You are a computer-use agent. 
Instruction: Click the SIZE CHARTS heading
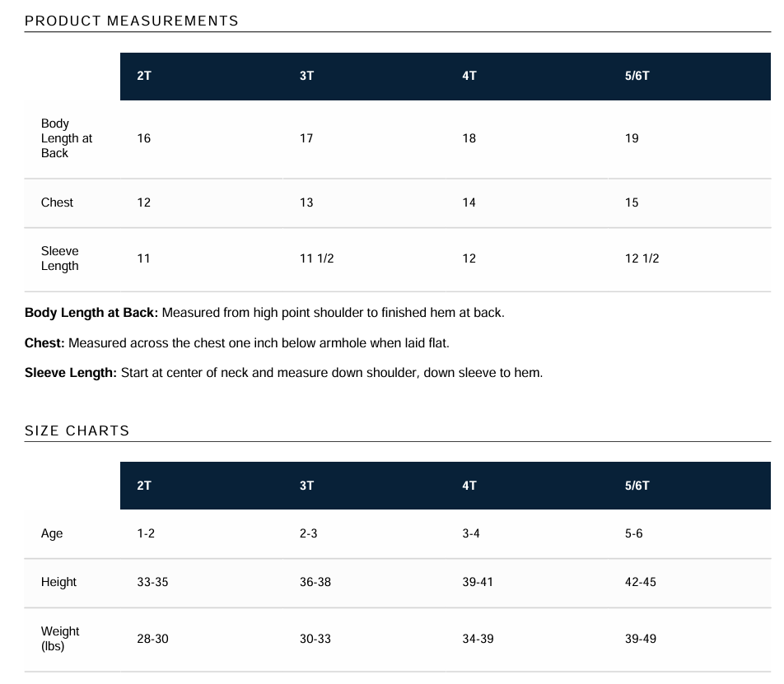coord(77,430)
